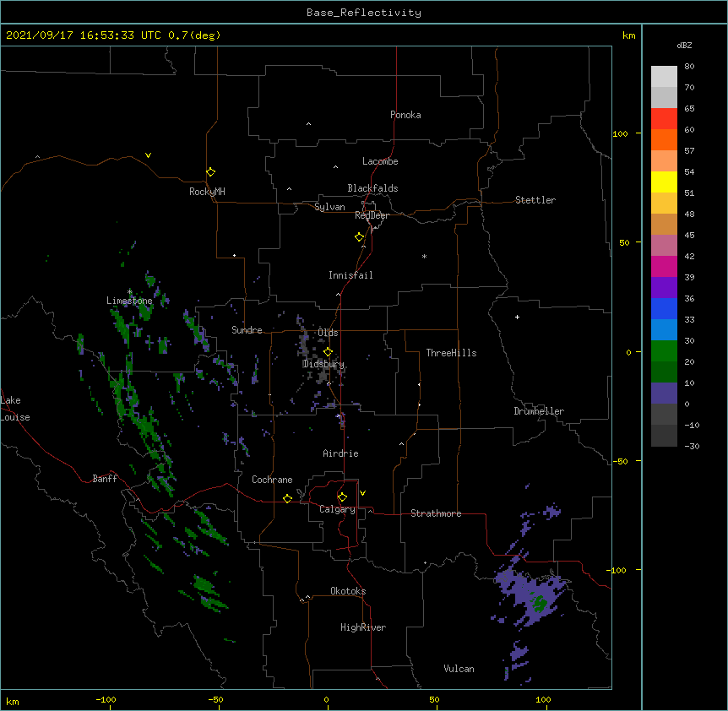The image size is (728, 711).
Task: Click the -50 tick label on right axis
Action: 620,461
